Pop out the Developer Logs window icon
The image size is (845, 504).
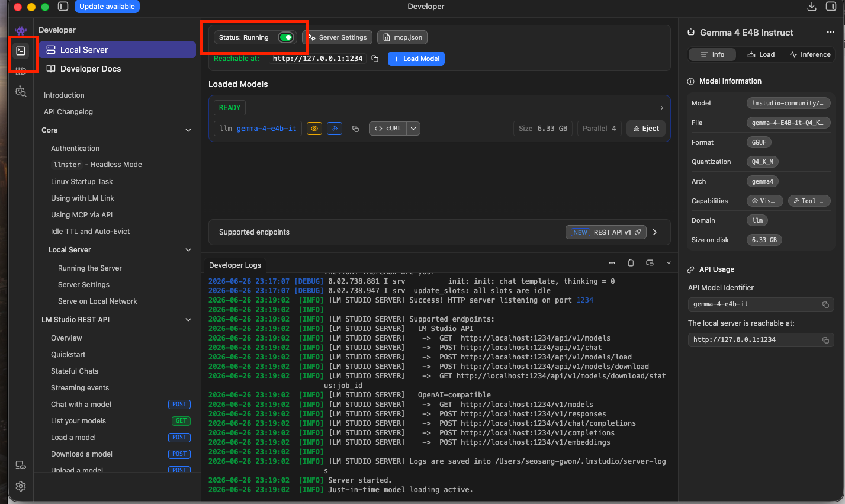[x=650, y=263]
